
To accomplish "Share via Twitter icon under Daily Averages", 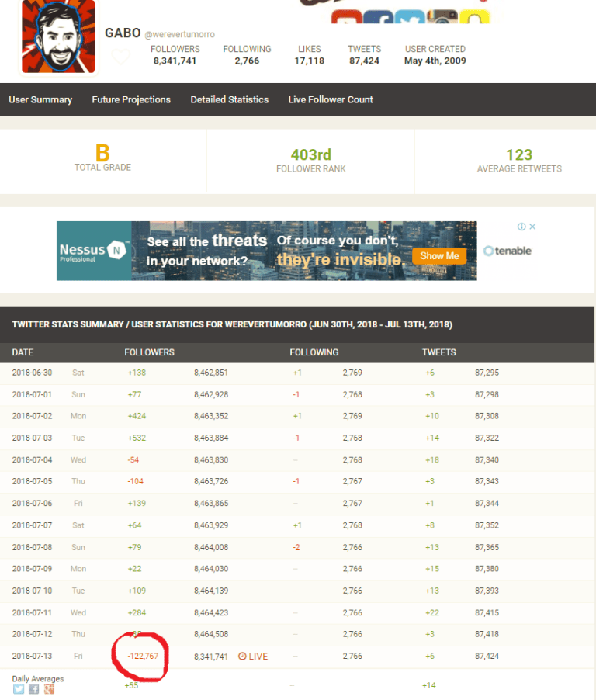I will (19, 689).
